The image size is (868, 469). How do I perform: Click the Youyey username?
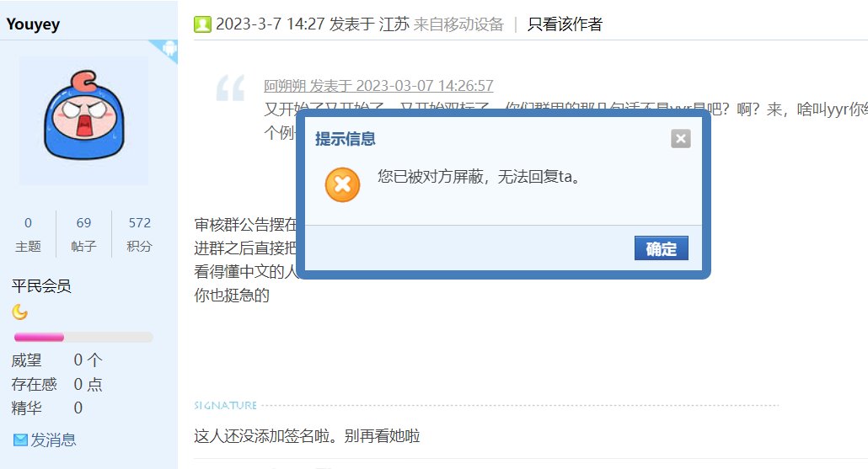click(x=33, y=24)
